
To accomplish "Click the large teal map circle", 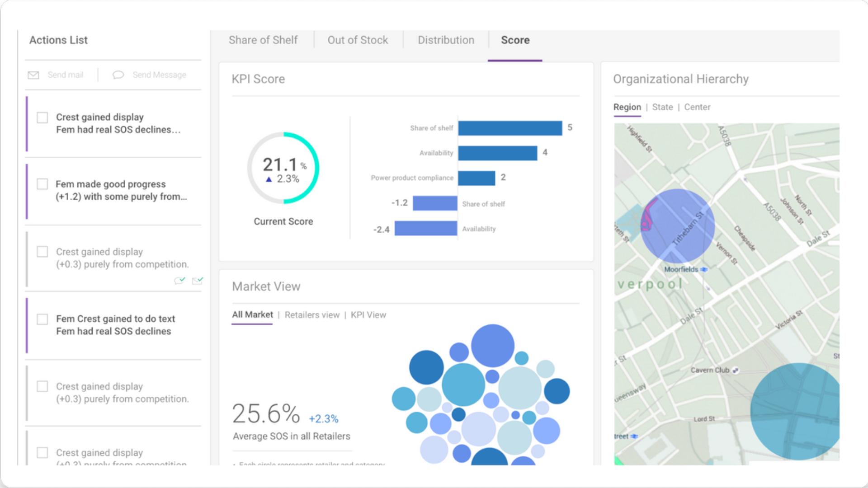I will coord(796,411).
